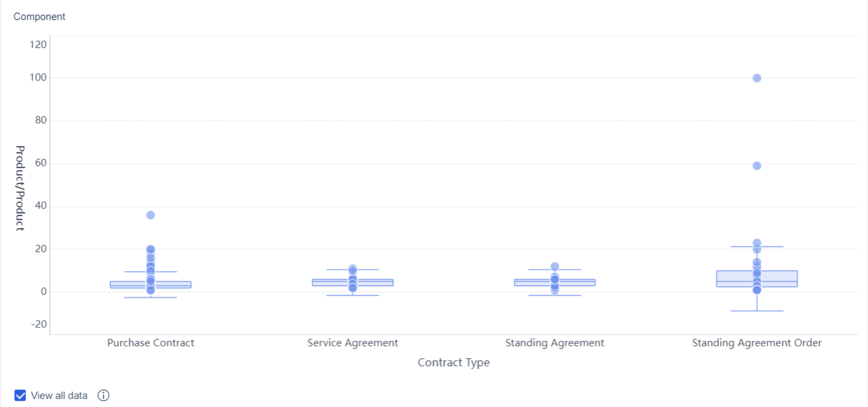Click the outlier point at value 100
868x407 pixels.
757,78
